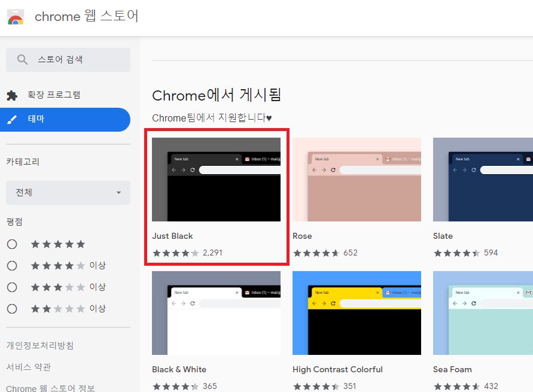Image resolution: width=533 pixels, height=392 pixels.
Task: Click the Sea Foam title
Action: (x=452, y=370)
